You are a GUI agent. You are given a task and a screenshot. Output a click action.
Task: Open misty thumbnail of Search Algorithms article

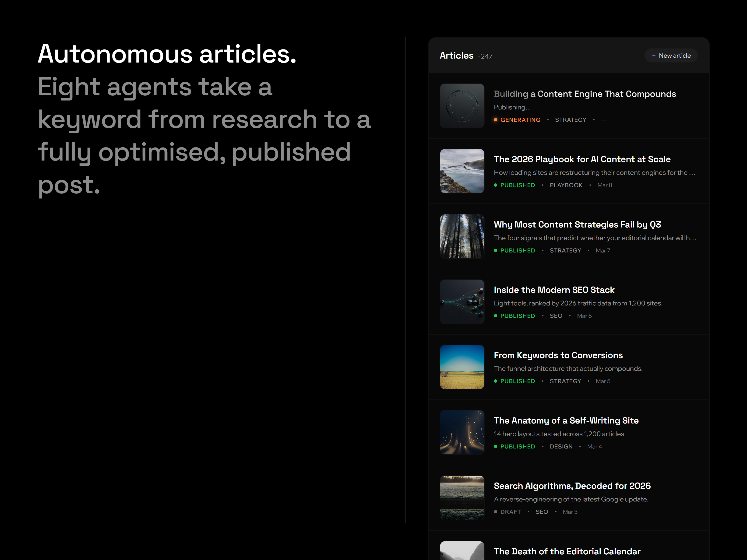click(462, 497)
